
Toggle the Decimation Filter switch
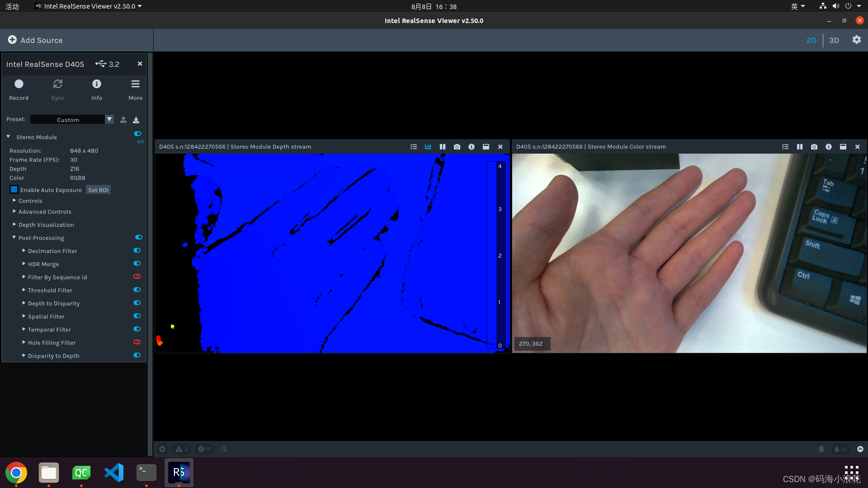137,250
